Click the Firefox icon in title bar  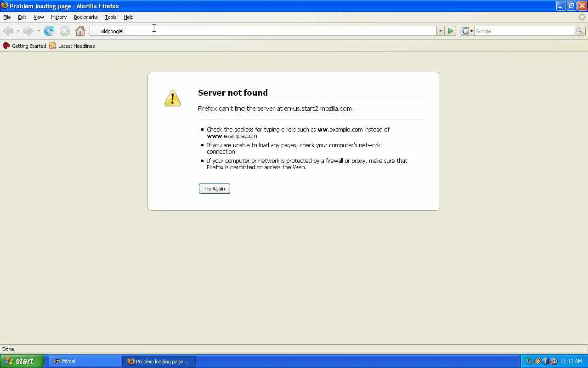5,6
